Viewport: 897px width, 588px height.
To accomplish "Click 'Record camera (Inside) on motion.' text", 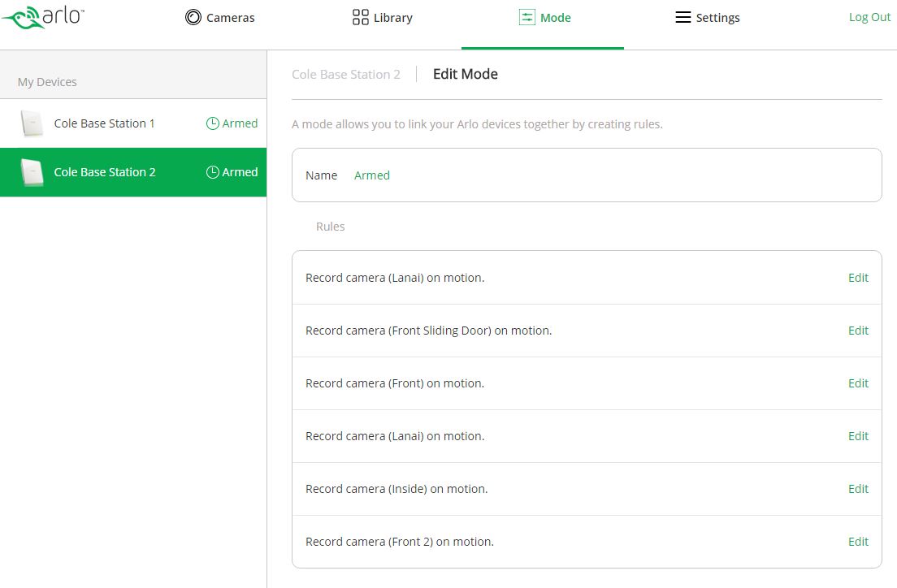I will coord(396,489).
